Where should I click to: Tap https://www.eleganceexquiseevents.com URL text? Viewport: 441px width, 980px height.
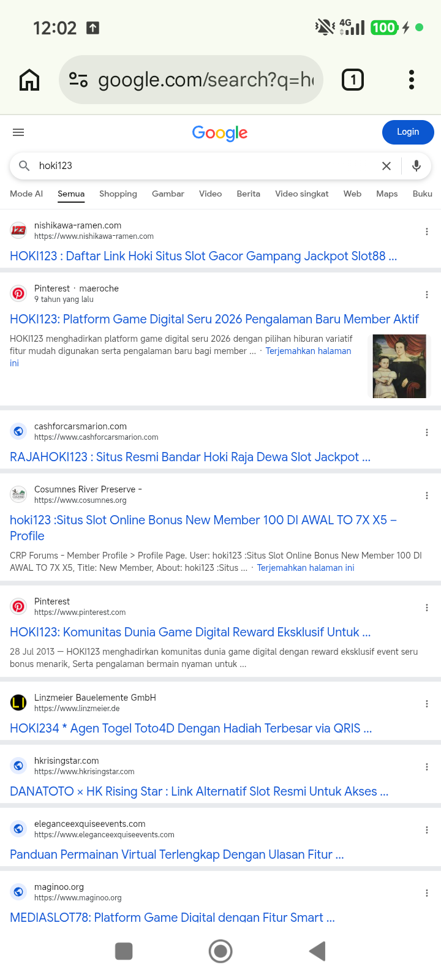point(104,835)
